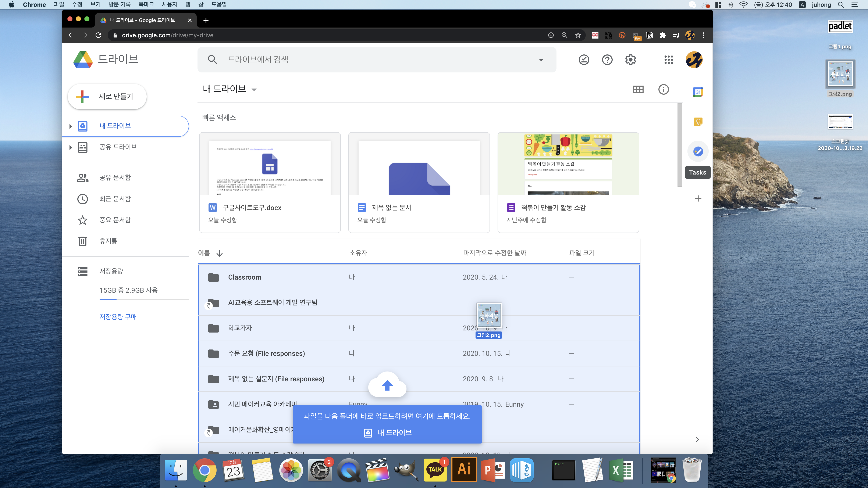Open the Settings gear in Drive
The image size is (868, 488).
coord(630,60)
